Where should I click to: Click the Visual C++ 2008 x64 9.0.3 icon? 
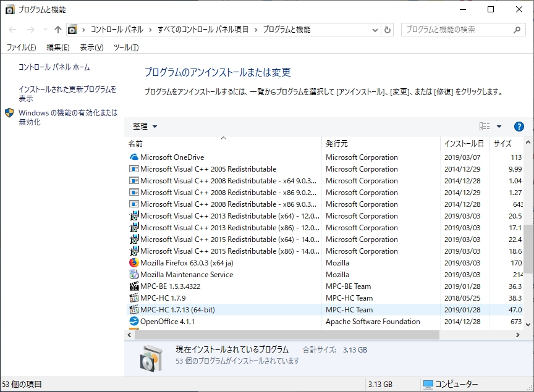pyautogui.click(x=134, y=181)
